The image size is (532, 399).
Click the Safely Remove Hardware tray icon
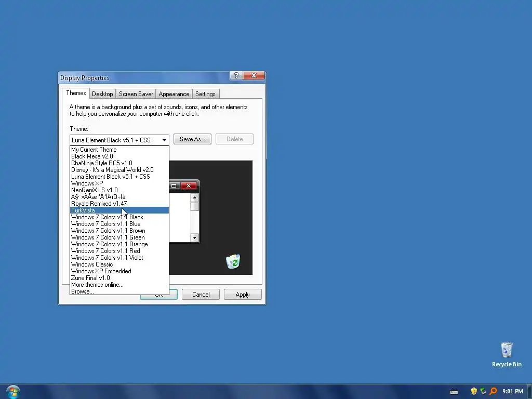pos(483,391)
